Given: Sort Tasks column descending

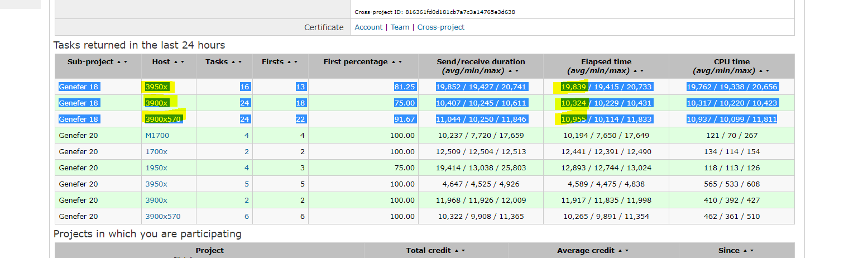Looking at the screenshot, I should (x=240, y=62).
